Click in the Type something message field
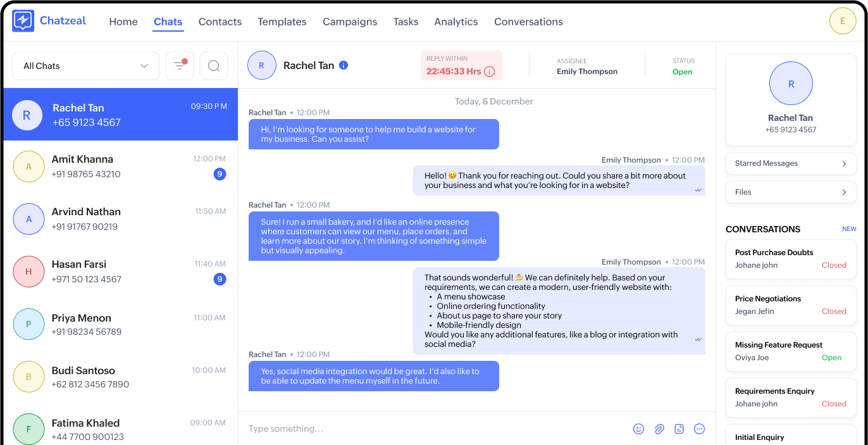This screenshot has width=868, height=445. click(437, 429)
